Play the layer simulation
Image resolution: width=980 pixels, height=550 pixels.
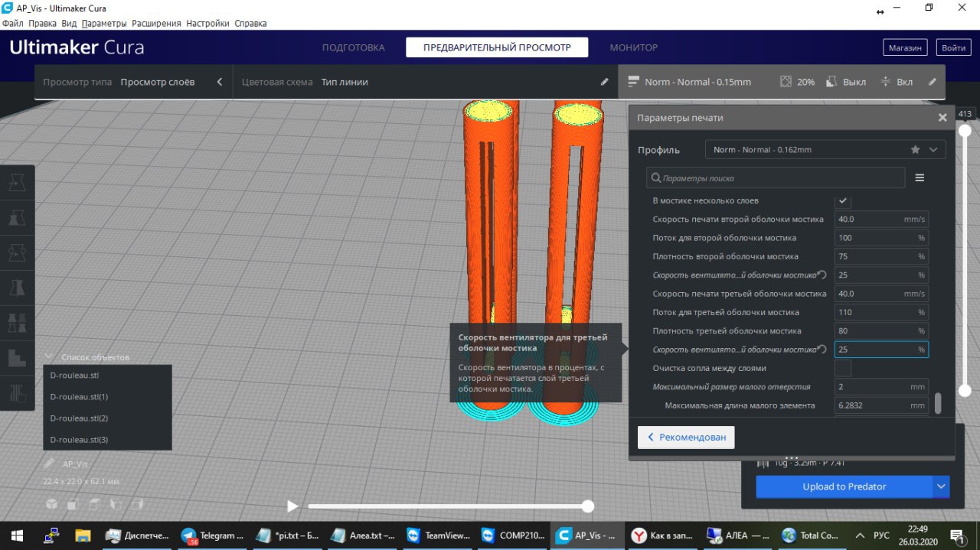tap(292, 506)
